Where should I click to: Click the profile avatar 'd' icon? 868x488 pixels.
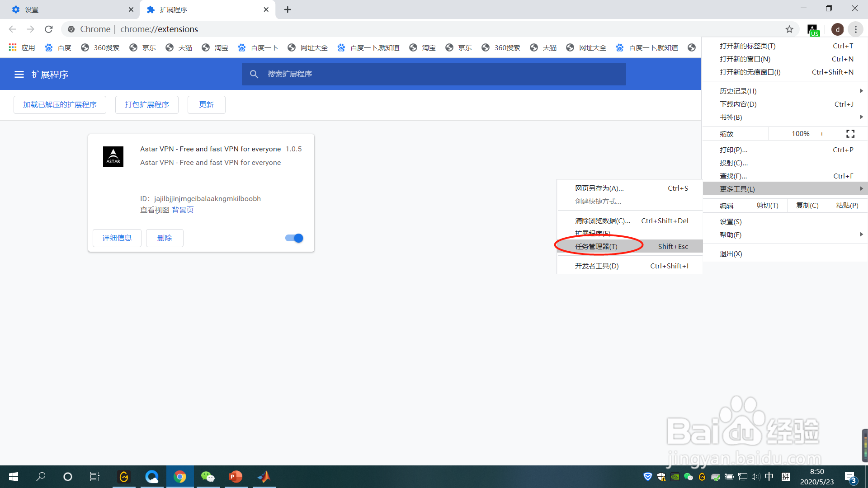[x=837, y=29]
